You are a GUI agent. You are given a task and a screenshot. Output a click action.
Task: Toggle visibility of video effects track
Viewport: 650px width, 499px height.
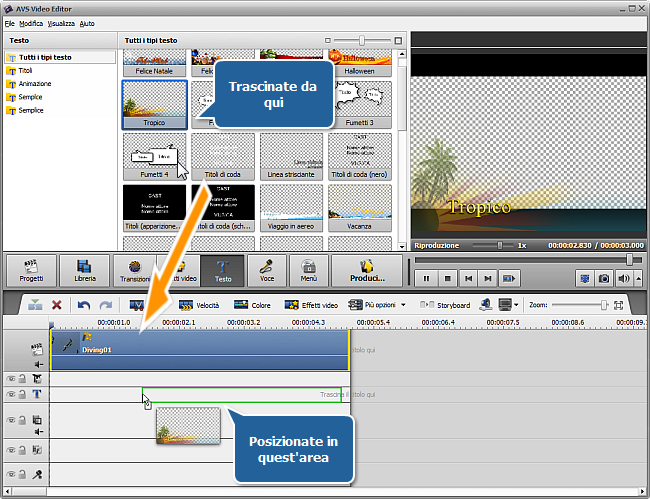pos(11,378)
